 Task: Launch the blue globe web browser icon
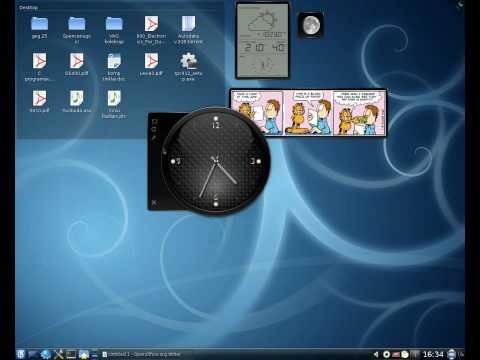pos(46,354)
